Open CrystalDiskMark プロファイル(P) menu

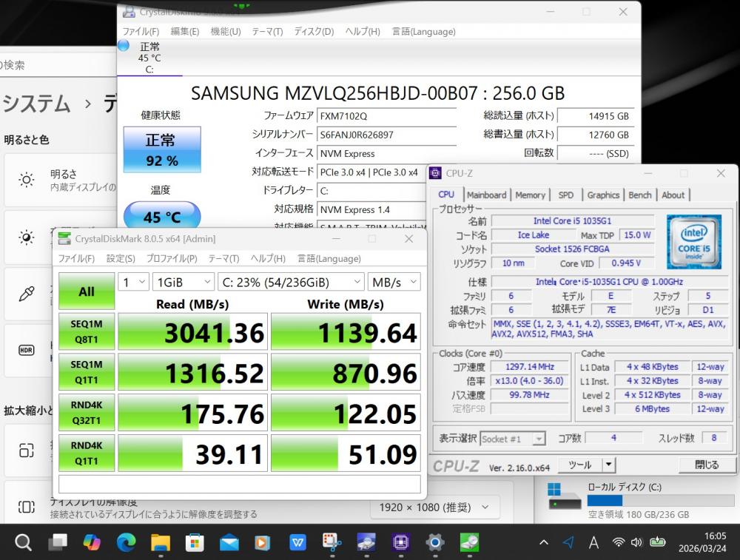click(172, 258)
